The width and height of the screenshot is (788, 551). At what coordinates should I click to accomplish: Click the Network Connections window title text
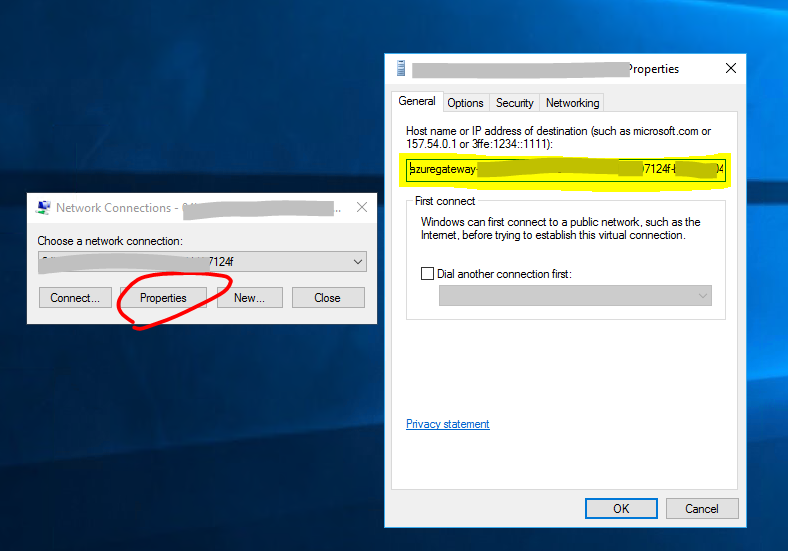tap(114, 208)
